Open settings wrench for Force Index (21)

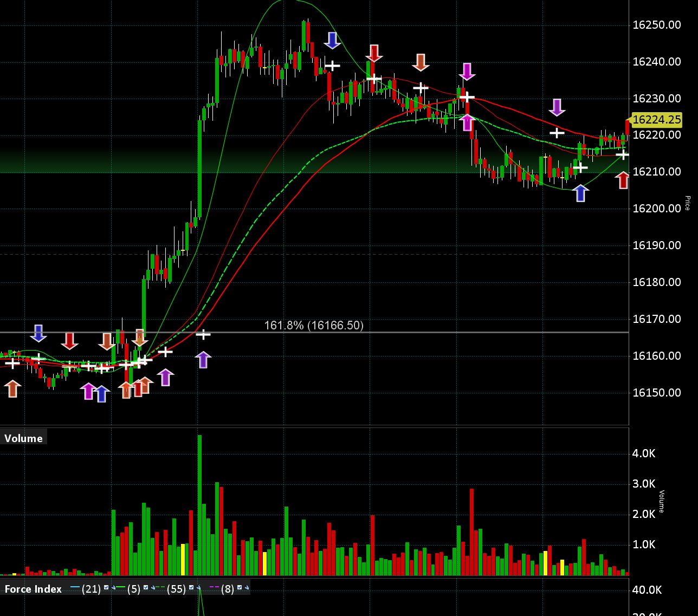tap(114, 588)
